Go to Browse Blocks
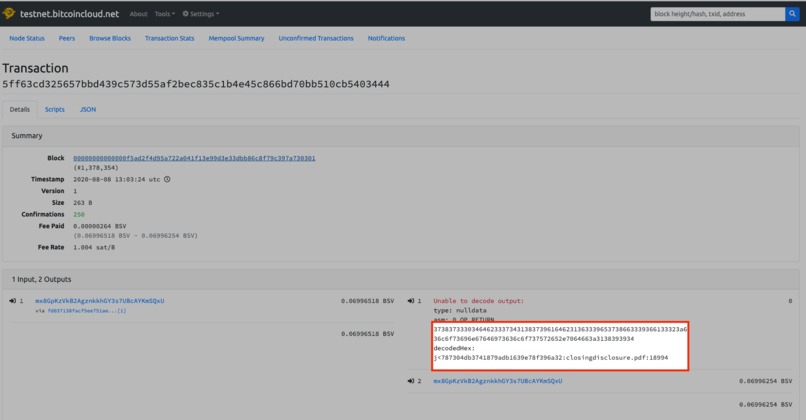806x420 pixels. pyautogui.click(x=110, y=38)
